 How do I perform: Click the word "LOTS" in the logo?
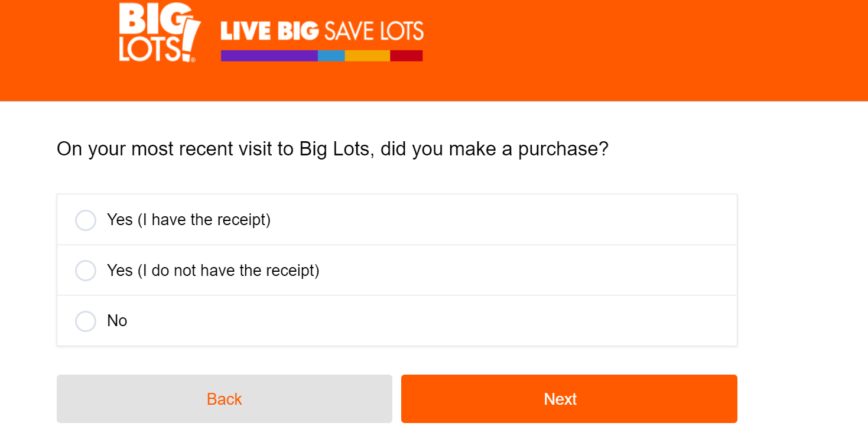tap(150, 50)
